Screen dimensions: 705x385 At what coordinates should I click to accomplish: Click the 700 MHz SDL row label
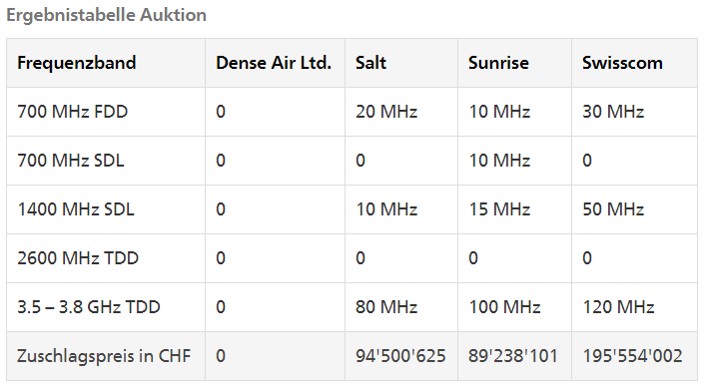pos(71,161)
